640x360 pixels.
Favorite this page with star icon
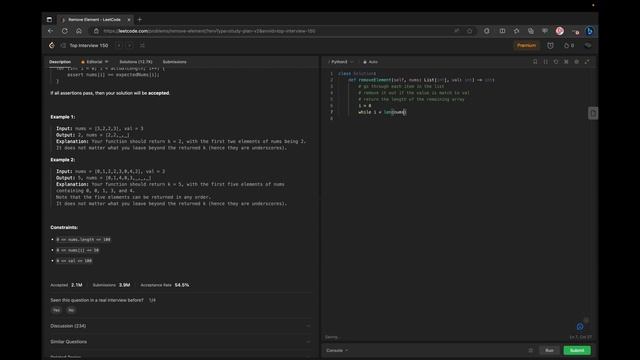coord(469,31)
